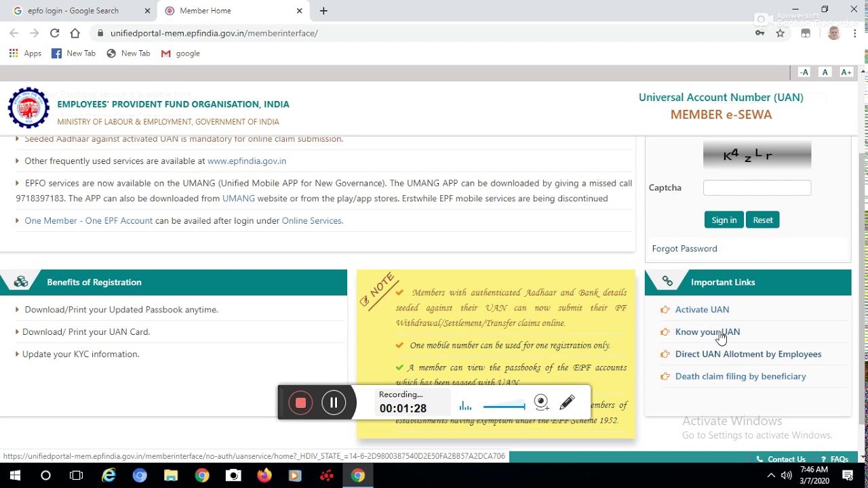Open Direct UAN Allotment by Employees link
Image resolution: width=868 pixels, height=488 pixels.
point(748,354)
